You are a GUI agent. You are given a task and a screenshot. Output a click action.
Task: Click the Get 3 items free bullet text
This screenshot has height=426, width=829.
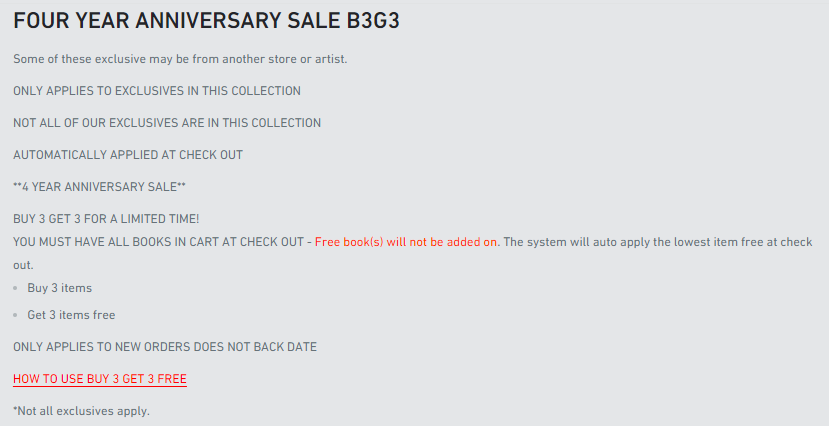tap(71, 315)
